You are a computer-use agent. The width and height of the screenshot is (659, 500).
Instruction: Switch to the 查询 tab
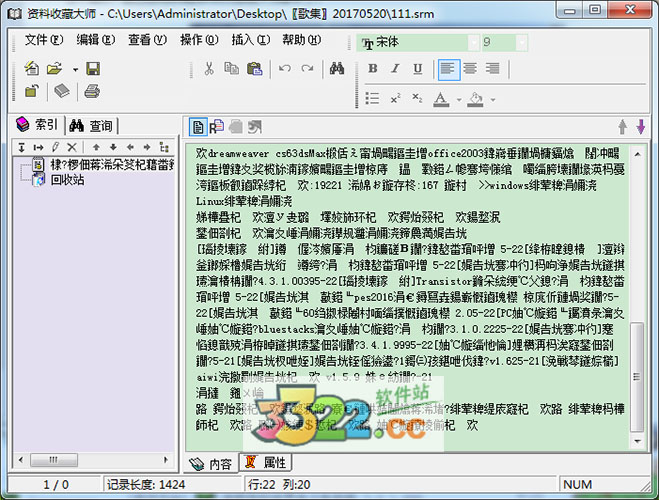pos(92,125)
